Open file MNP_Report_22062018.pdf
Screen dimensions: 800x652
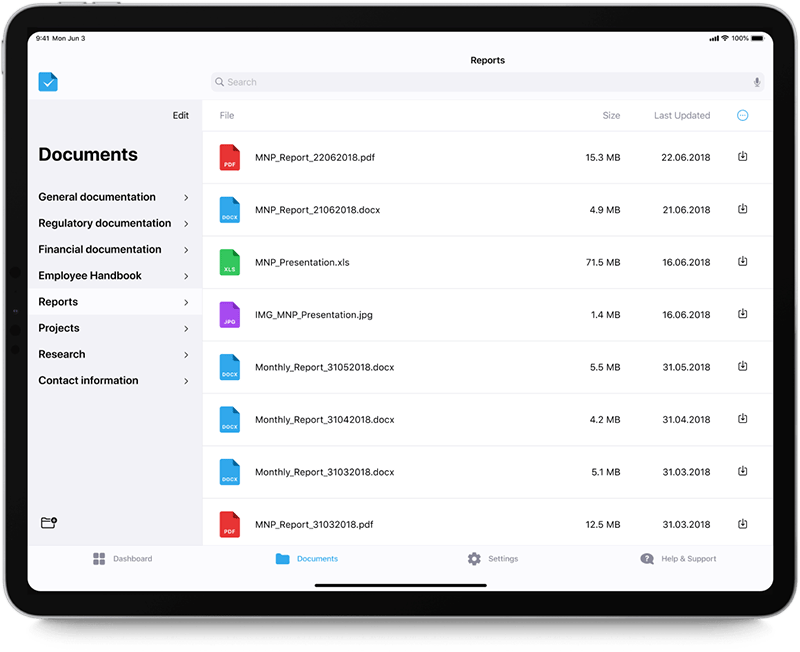pyautogui.click(x=315, y=157)
